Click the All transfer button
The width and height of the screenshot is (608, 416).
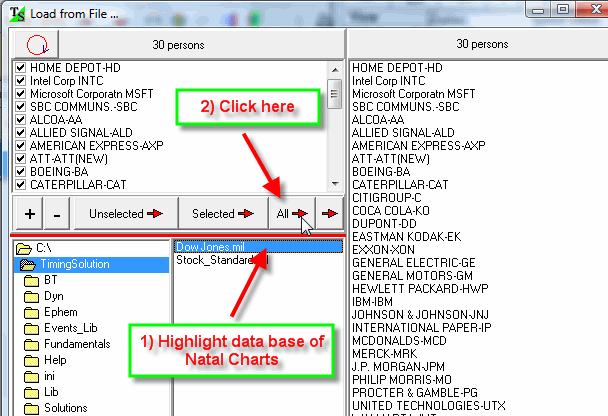pos(289,213)
